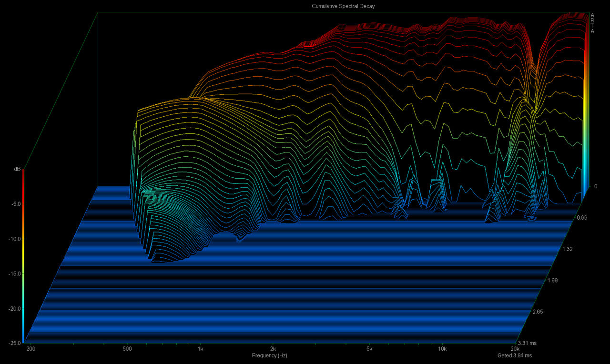
Task: Click the 1.99 time axis marker
Action: 552,281
